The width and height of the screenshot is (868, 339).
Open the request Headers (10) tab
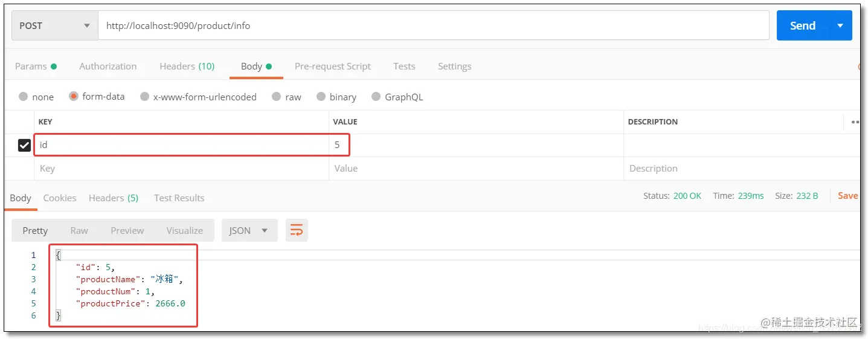(187, 66)
